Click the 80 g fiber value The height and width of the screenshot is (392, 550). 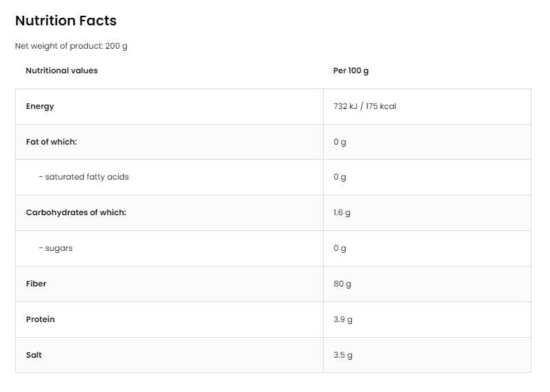tap(342, 284)
